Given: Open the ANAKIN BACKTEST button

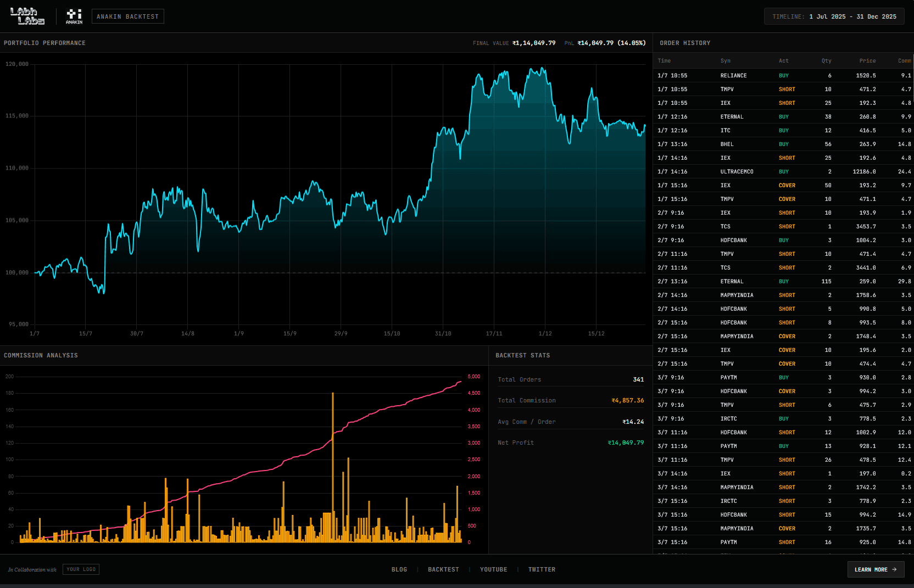Looking at the screenshot, I should pyautogui.click(x=127, y=16).
